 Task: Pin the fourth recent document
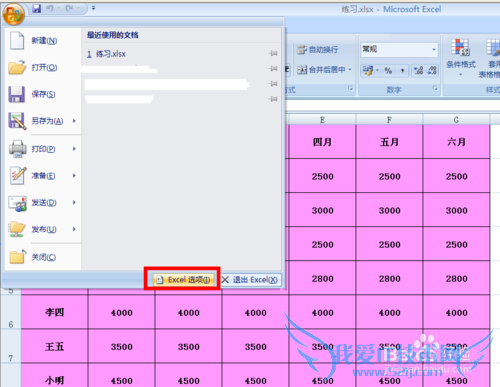(273, 99)
